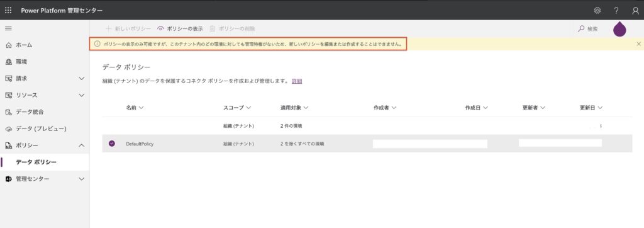The height and width of the screenshot is (228, 644).
Task: Click the resources icon beside リソース
Action: click(x=9, y=95)
